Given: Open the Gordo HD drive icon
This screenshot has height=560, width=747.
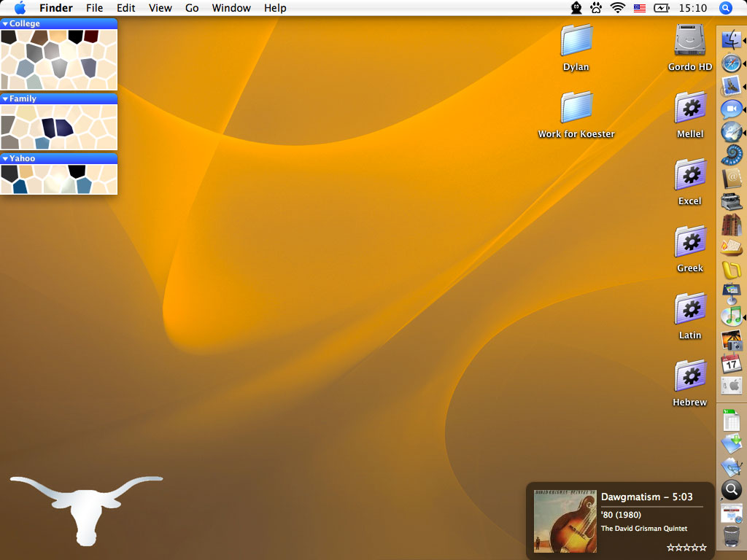Looking at the screenshot, I should point(689,41).
